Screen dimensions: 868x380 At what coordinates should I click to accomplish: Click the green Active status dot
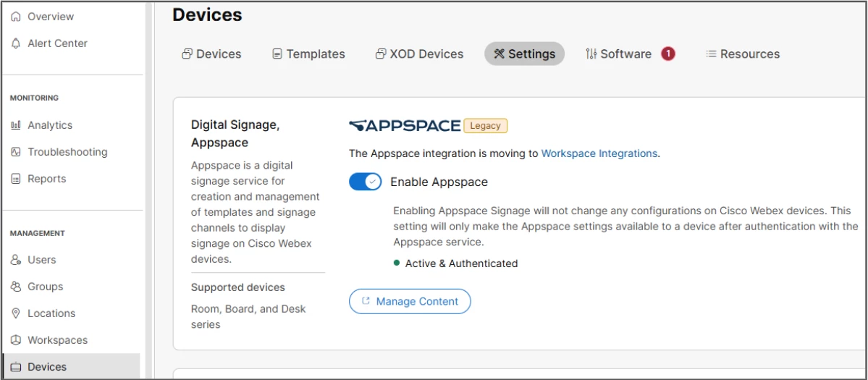(x=397, y=263)
